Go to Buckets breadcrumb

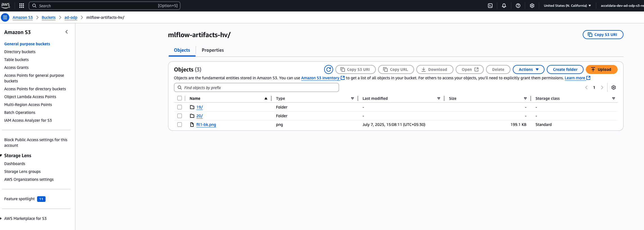coord(49,17)
